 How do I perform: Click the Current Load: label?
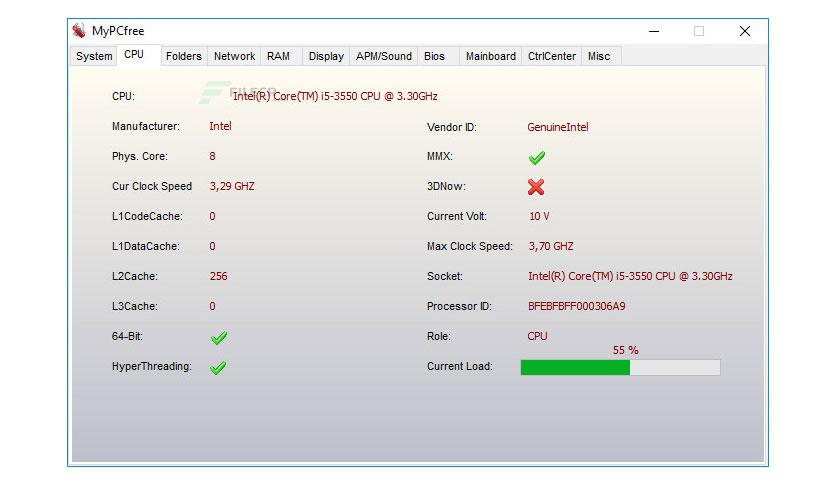pyautogui.click(x=460, y=366)
